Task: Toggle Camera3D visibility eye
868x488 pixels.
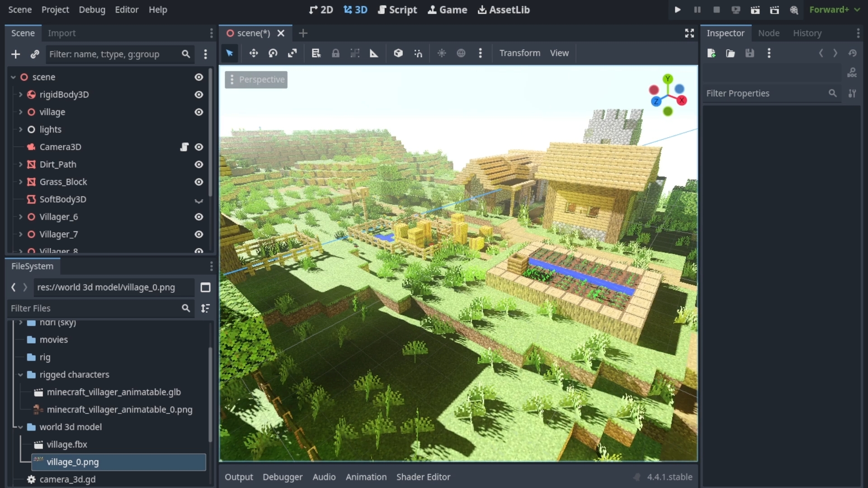Action: (199, 147)
